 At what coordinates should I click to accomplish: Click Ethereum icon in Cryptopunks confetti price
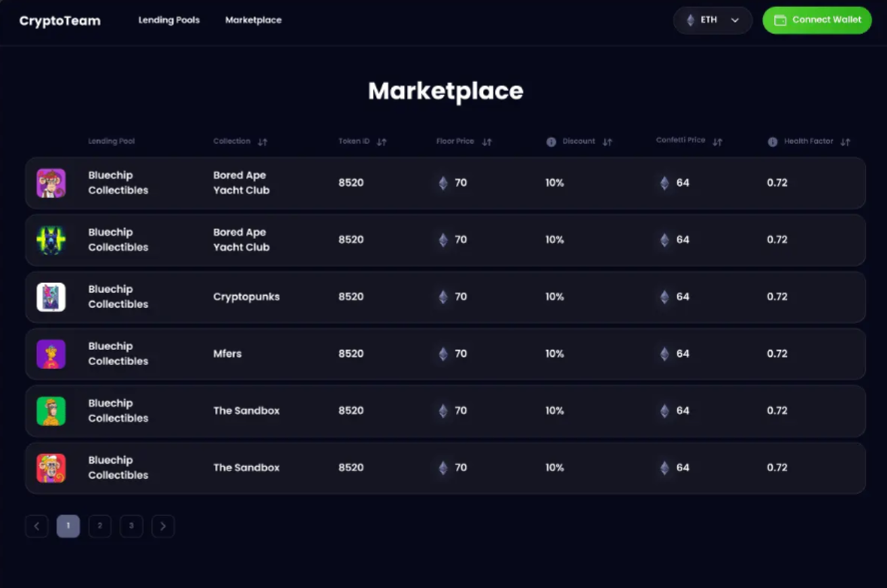[x=664, y=297]
